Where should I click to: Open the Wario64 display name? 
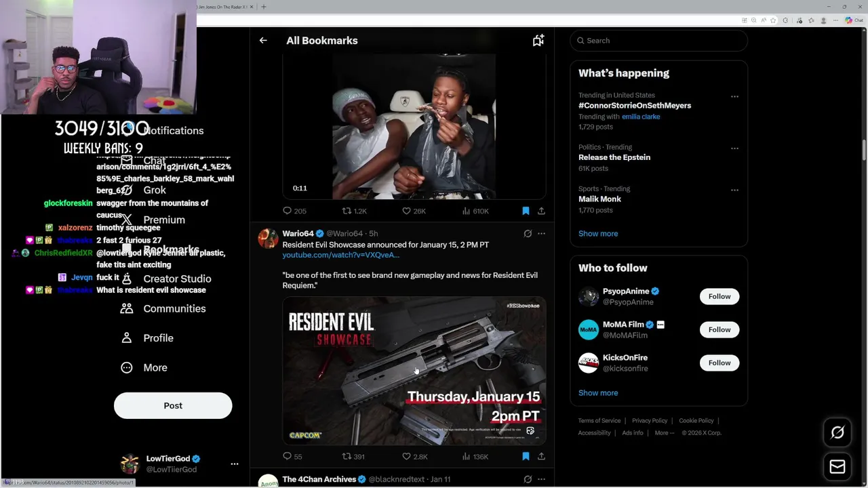point(298,234)
